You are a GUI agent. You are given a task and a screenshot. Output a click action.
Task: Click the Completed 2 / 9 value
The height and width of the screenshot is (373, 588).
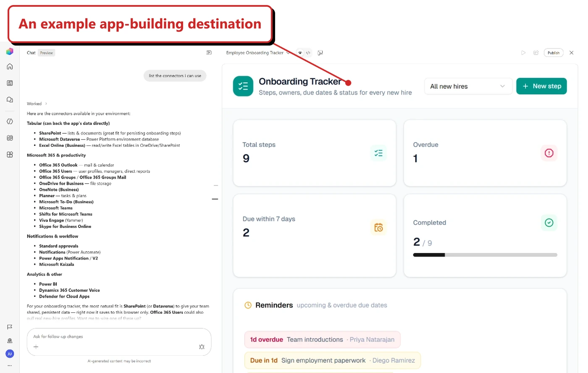click(423, 242)
